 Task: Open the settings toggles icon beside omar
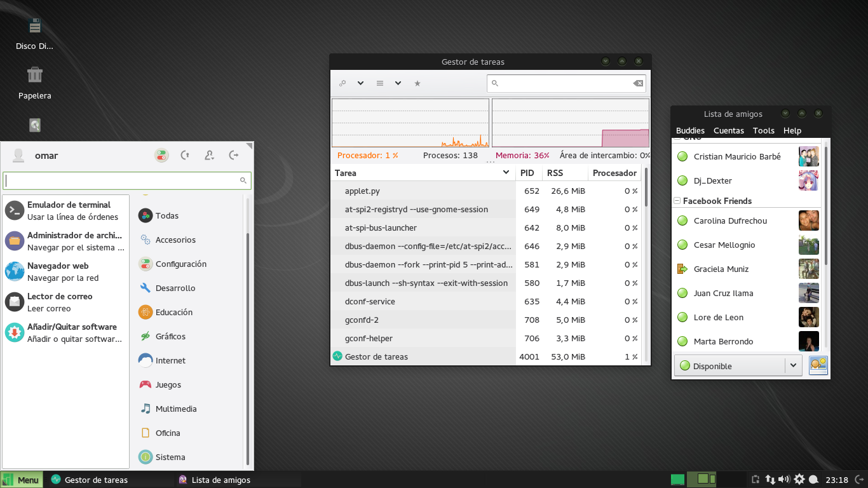(x=161, y=155)
